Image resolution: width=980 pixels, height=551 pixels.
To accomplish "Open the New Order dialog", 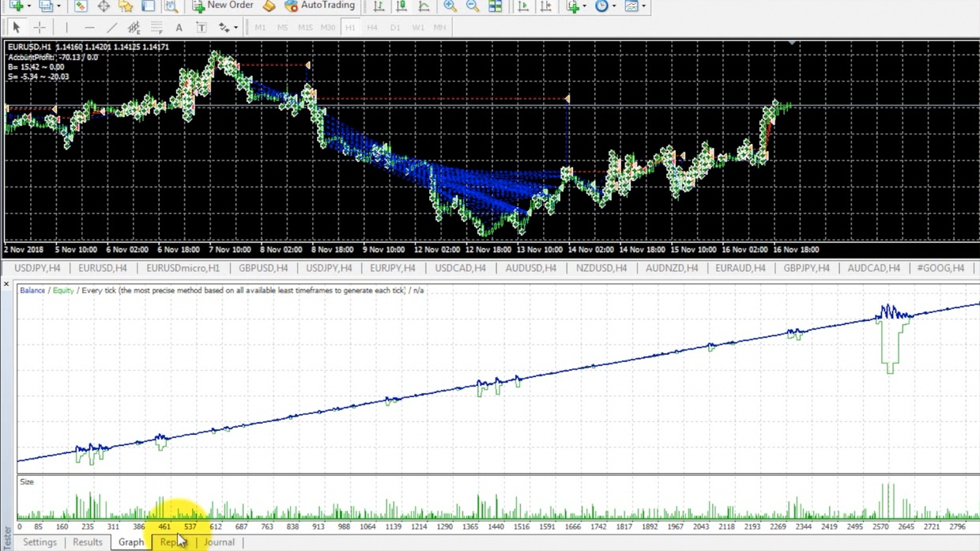I will point(223,6).
